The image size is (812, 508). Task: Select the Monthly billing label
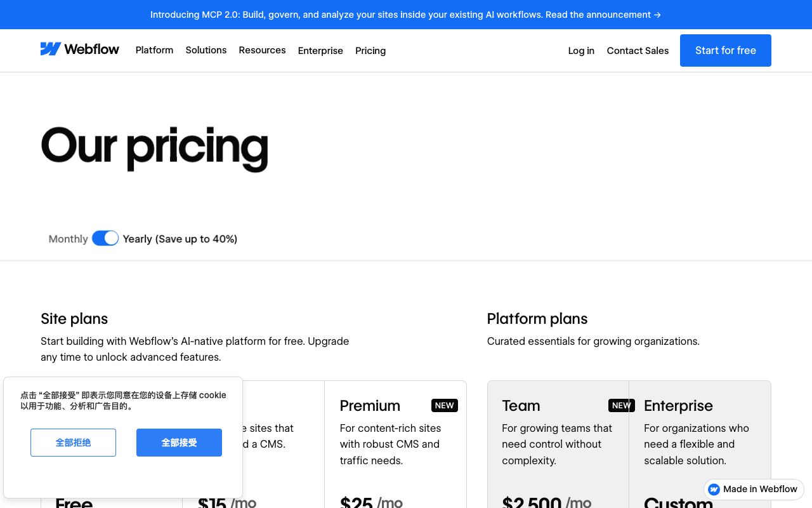pyautogui.click(x=68, y=239)
